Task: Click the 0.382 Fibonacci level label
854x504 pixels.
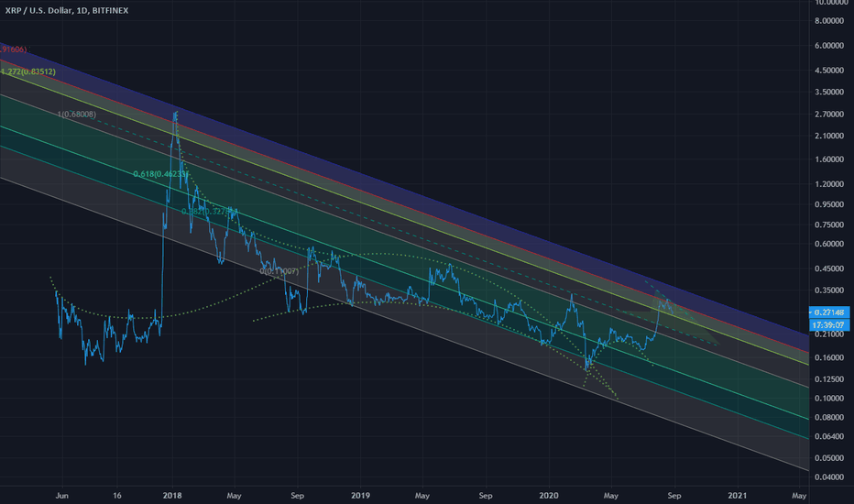Action: (x=209, y=211)
